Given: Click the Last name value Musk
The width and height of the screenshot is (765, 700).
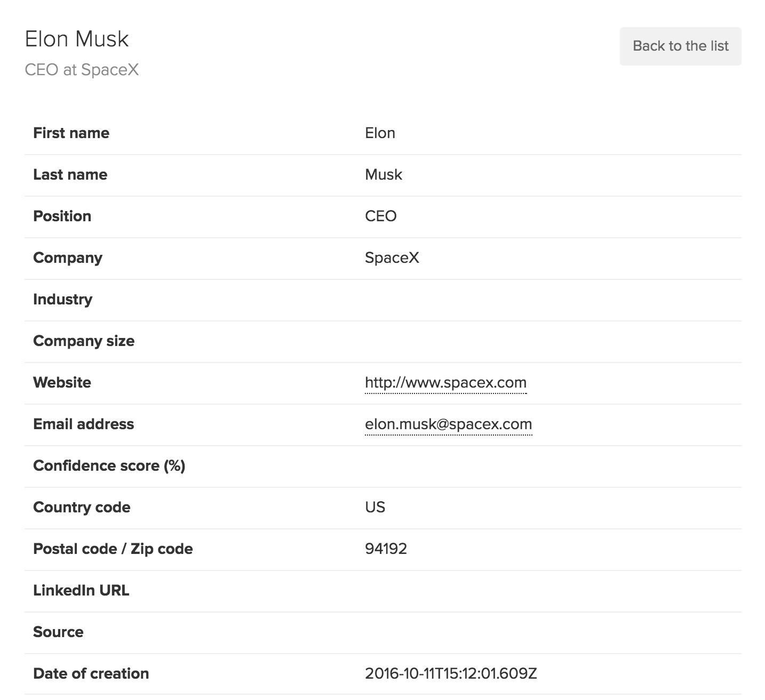Looking at the screenshot, I should coord(384,175).
